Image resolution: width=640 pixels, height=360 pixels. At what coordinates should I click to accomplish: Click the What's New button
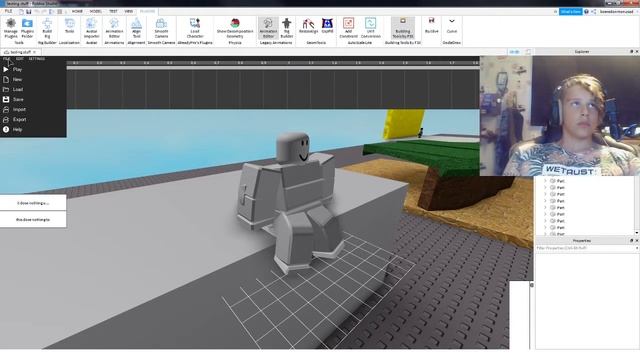click(x=570, y=11)
